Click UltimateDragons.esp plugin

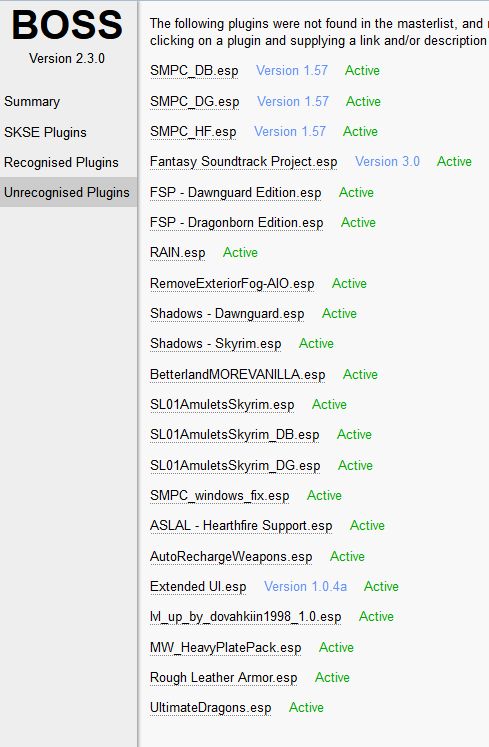point(210,707)
